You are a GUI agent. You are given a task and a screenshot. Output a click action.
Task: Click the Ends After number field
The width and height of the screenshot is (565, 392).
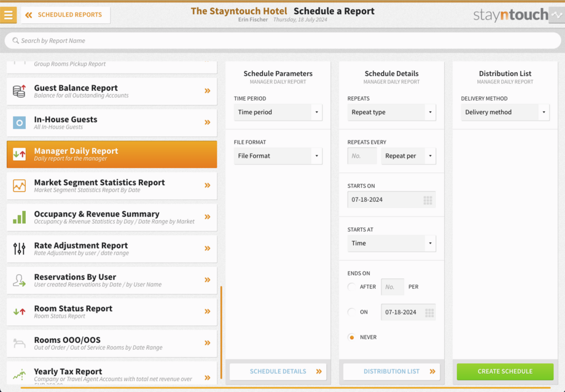pyautogui.click(x=392, y=287)
